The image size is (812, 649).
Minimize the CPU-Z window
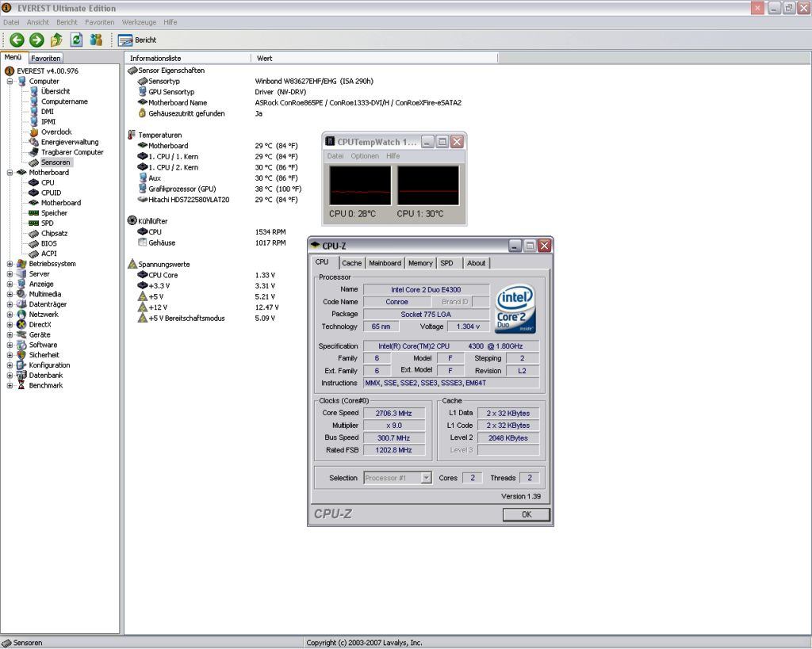click(515, 246)
